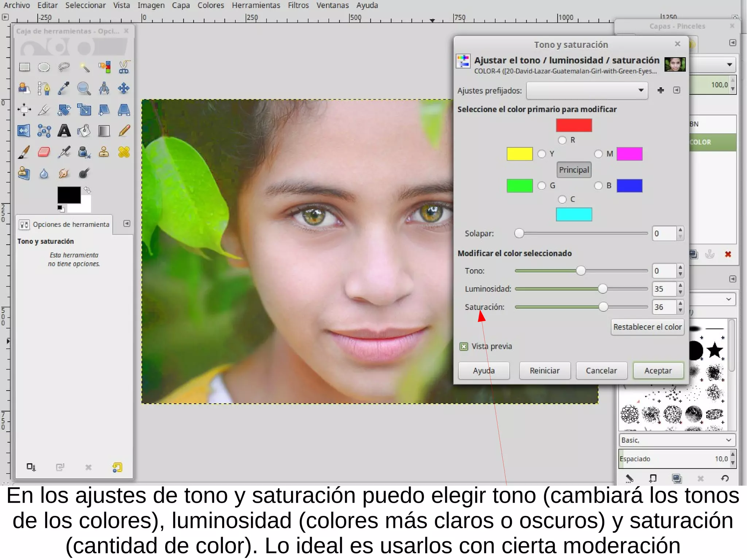
Task: Select the Smudge tool
Action: [64, 173]
